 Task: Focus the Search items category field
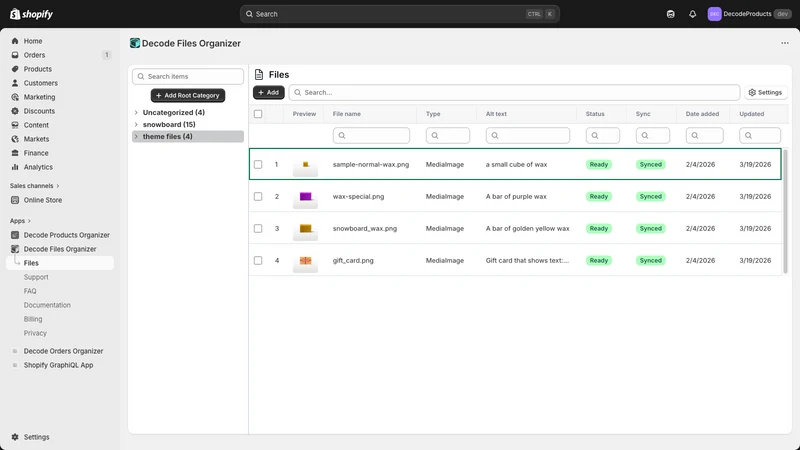(188, 77)
